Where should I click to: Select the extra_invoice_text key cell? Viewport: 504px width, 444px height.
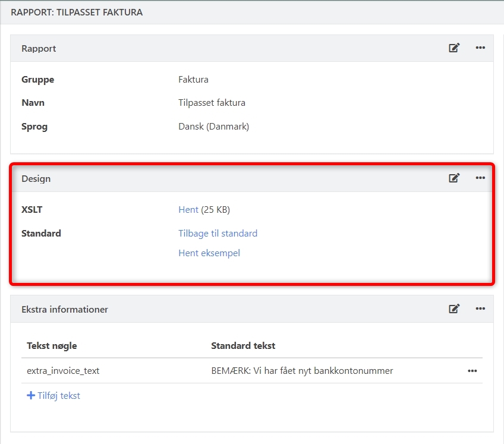63,371
